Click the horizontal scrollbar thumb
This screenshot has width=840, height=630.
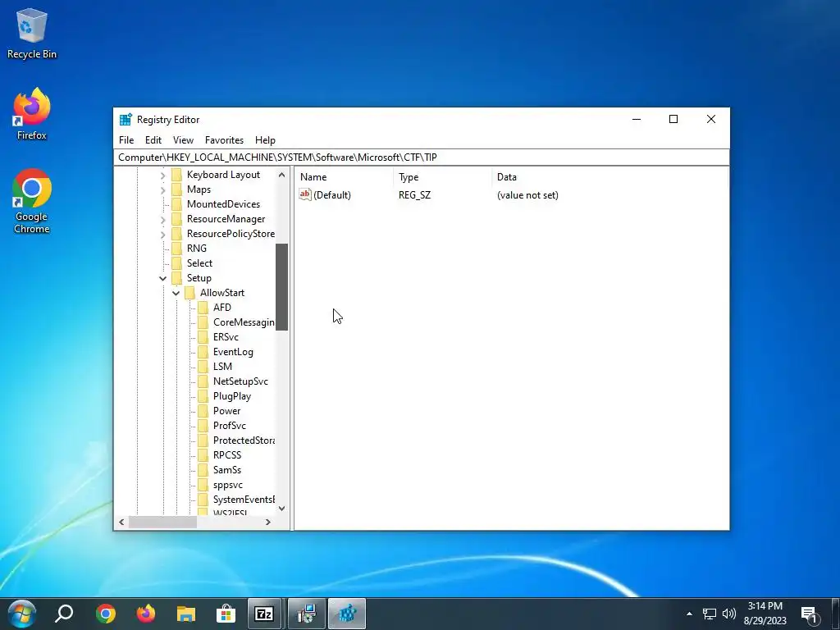(x=163, y=522)
